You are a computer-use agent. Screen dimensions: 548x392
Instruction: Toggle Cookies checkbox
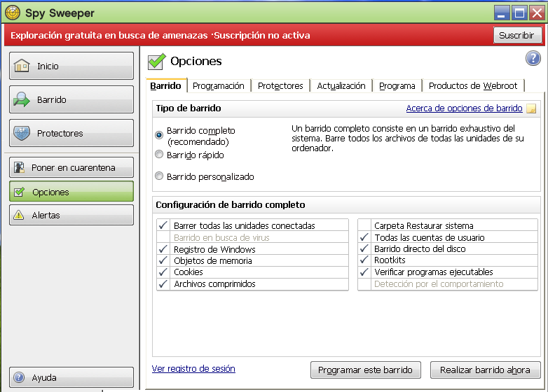[x=163, y=272]
